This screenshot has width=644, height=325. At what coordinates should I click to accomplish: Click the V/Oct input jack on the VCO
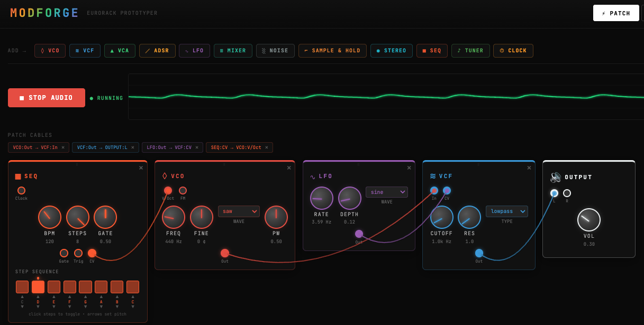point(168,191)
